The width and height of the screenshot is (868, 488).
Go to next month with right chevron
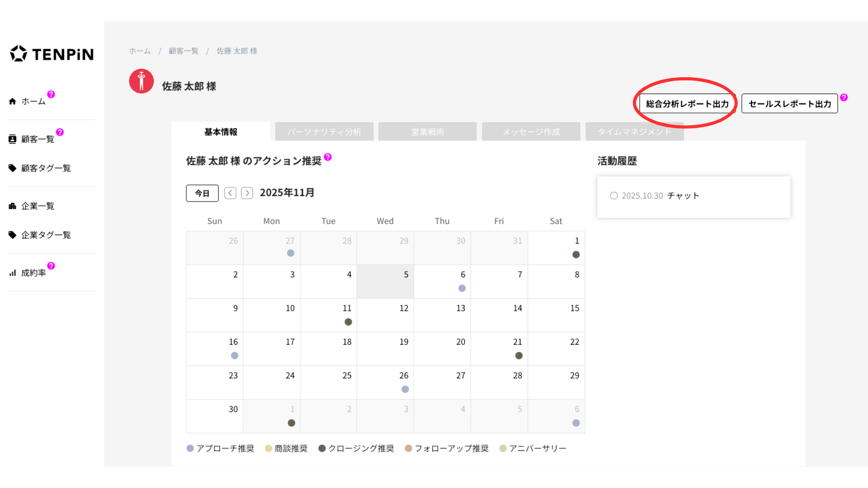coord(247,193)
